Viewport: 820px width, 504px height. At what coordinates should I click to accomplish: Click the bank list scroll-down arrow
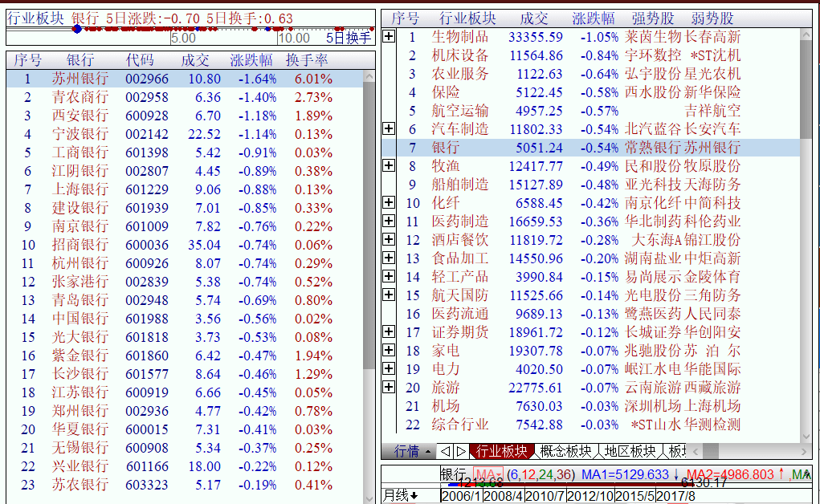point(369,498)
